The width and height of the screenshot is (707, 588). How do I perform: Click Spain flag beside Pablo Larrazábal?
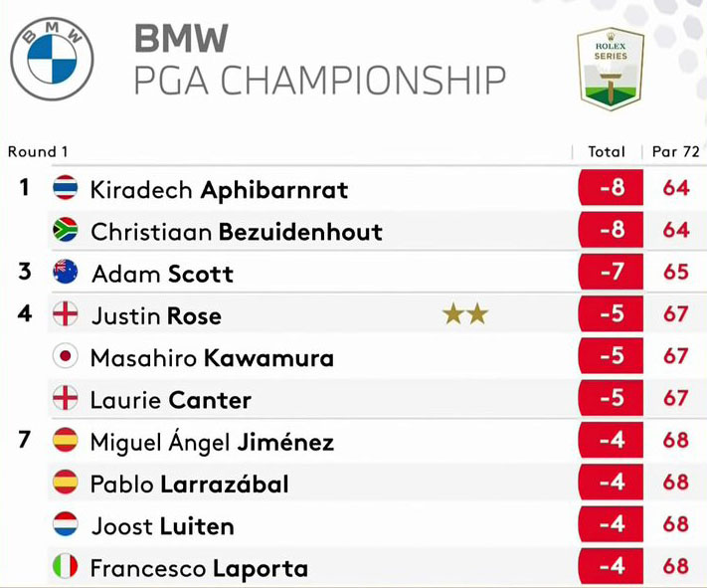(x=66, y=482)
